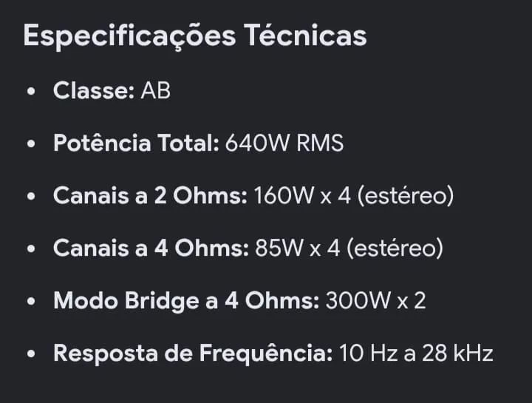This screenshot has height=403, width=532.
Task: Click the 160W x 4 (estéreo) value
Action: click(x=353, y=195)
